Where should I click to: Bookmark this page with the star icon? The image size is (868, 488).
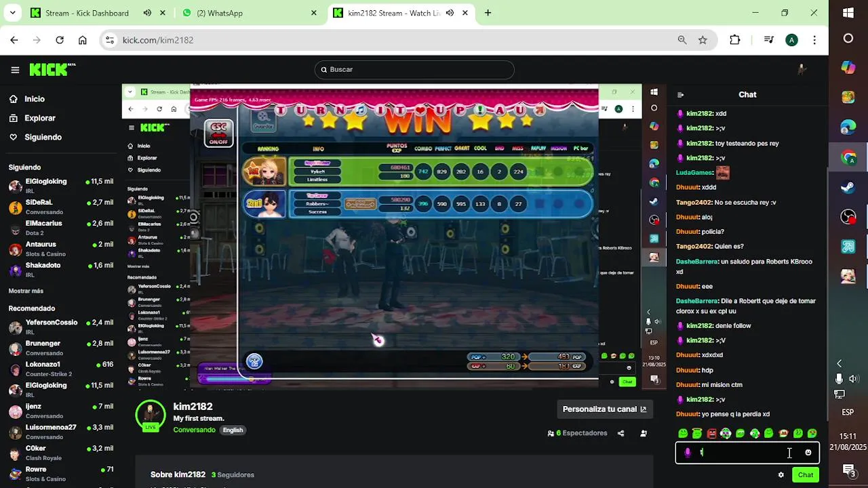click(703, 40)
